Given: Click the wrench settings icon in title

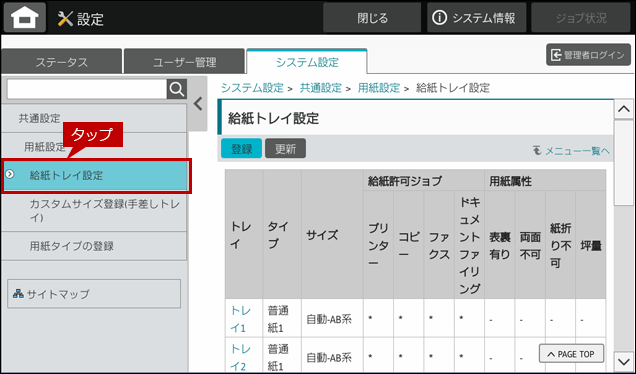Looking at the screenshot, I should tap(65, 19).
